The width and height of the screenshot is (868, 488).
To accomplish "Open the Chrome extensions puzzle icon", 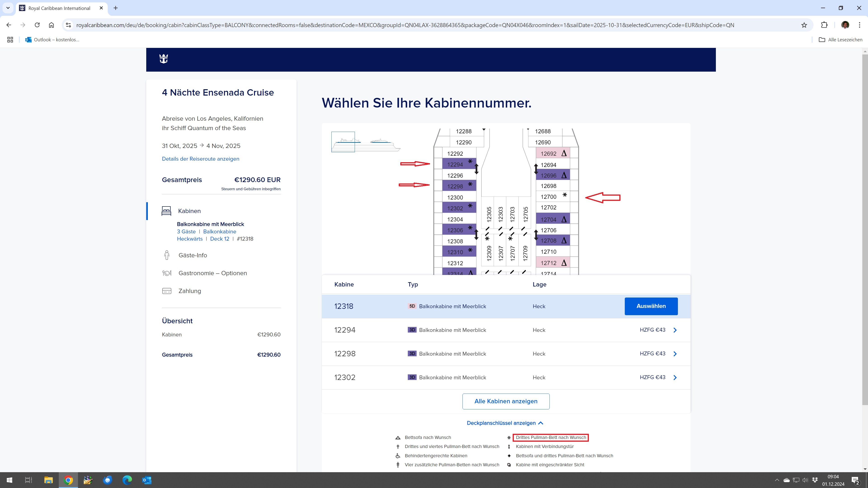I will 824,25.
